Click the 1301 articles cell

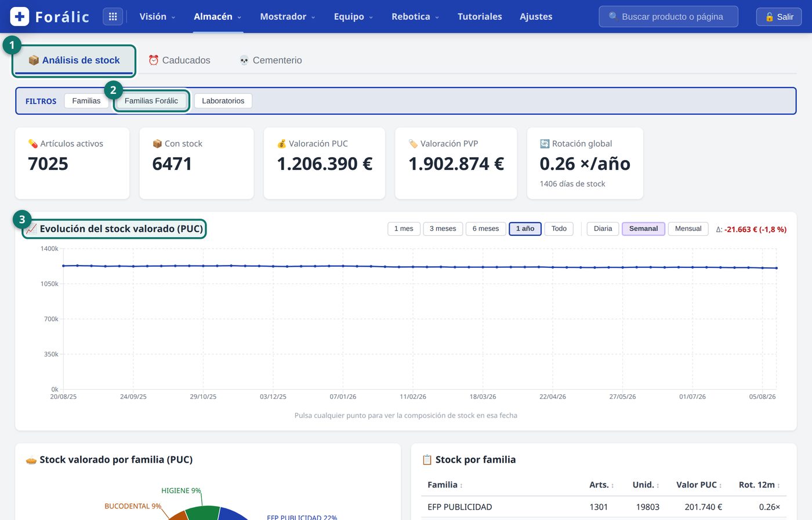599,507
